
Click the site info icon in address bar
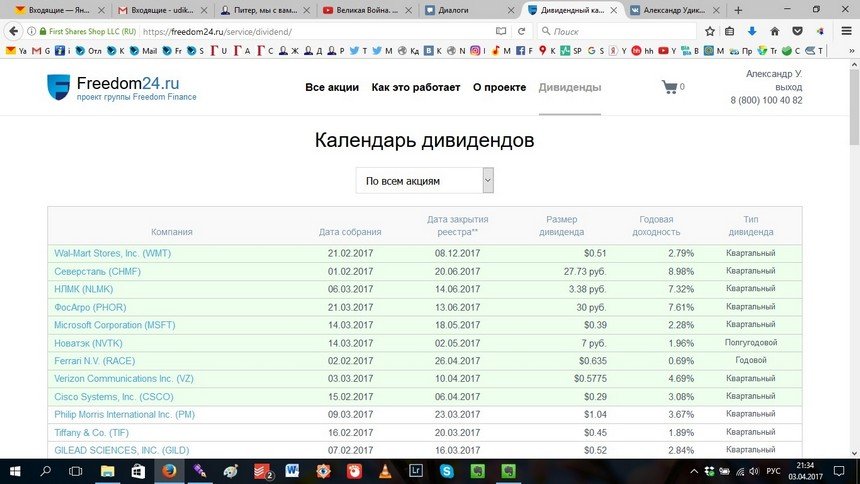click(x=31, y=31)
